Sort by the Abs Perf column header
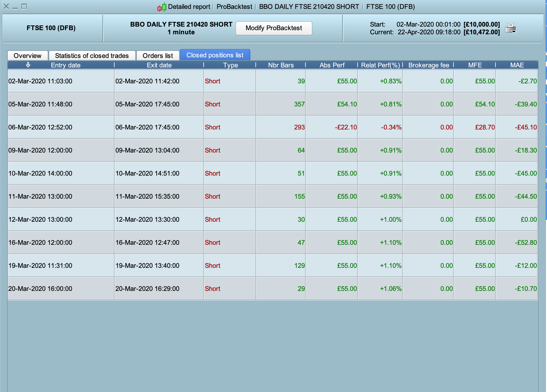Screen dimensions: 547x392 click(x=332, y=65)
